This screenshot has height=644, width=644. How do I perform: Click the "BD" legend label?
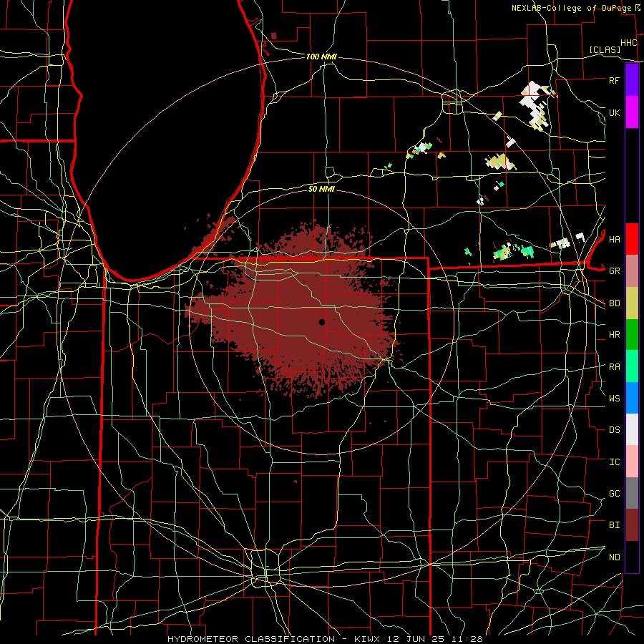tap(614, 303)
